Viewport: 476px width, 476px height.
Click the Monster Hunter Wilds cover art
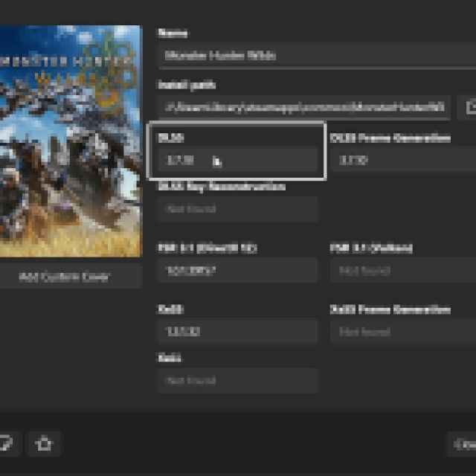coord(71,141)
